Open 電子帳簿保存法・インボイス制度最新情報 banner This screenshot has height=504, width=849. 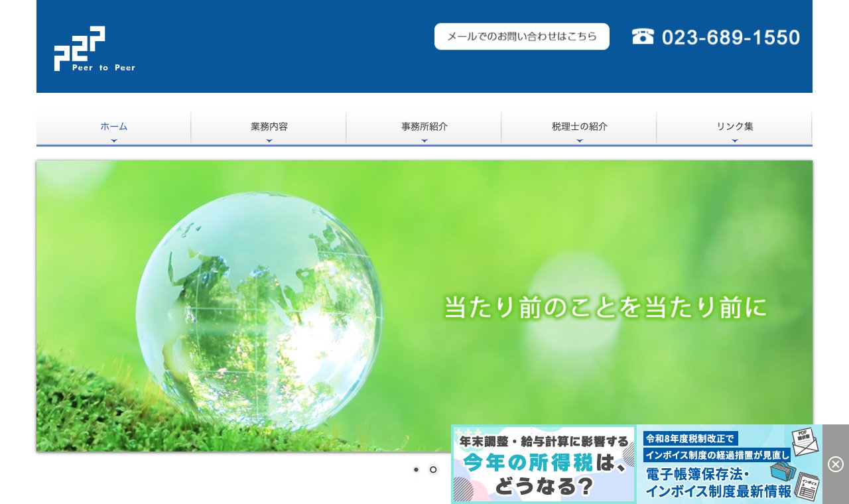point(730,464)
